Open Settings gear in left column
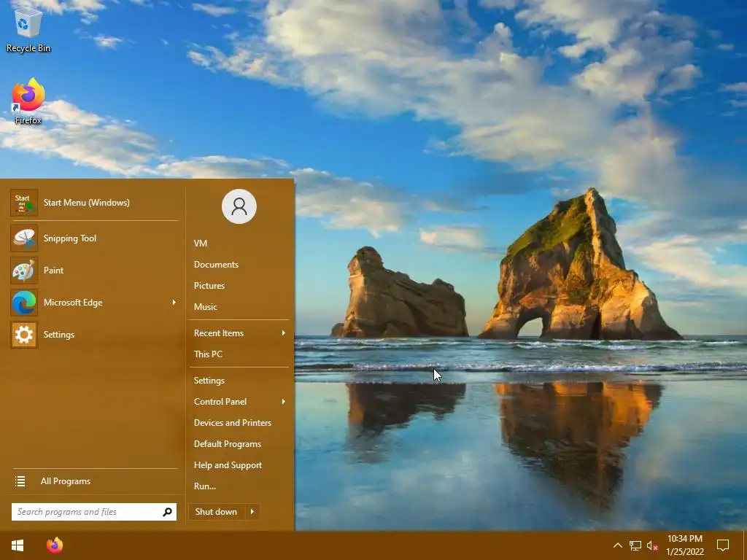The width and height of the screenshot is (747, 560). point(24,335)
